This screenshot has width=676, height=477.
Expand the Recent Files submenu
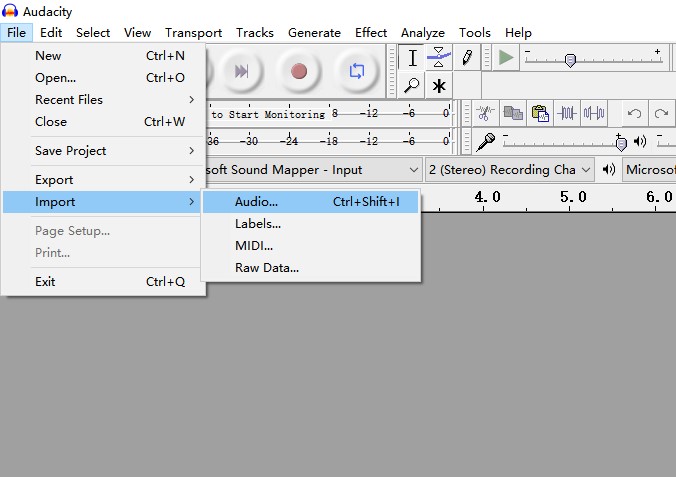point(103,100)
